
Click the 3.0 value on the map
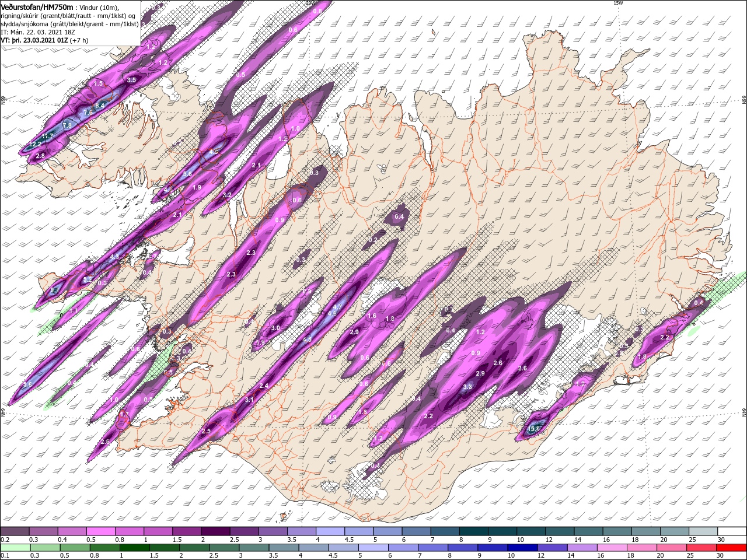point(275,328)
